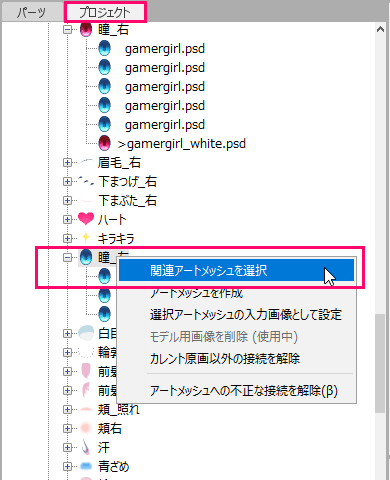The image size is (390, 480).
Task: Click the vertical scrollbar thumb
Action: [x=380, y=363]
